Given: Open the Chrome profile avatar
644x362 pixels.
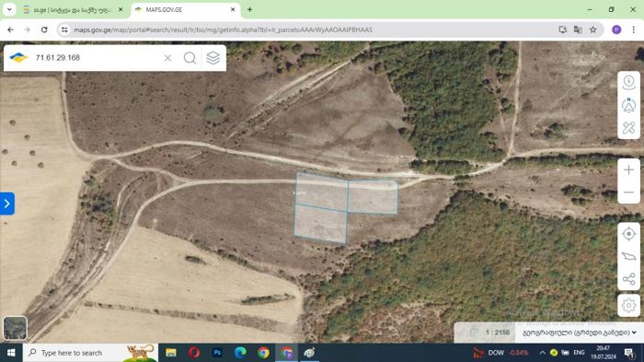Looking at the screenshot, I should (x=616, y=29).
